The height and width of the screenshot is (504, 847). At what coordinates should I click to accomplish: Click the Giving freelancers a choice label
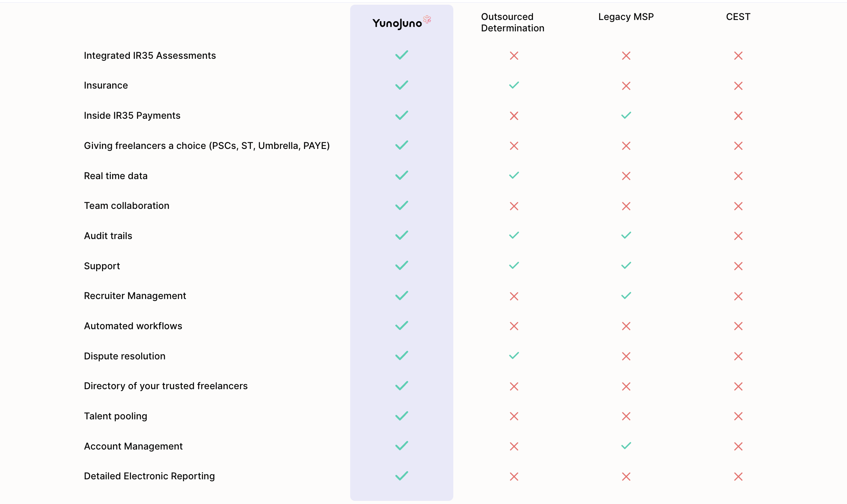coord(207,146)
